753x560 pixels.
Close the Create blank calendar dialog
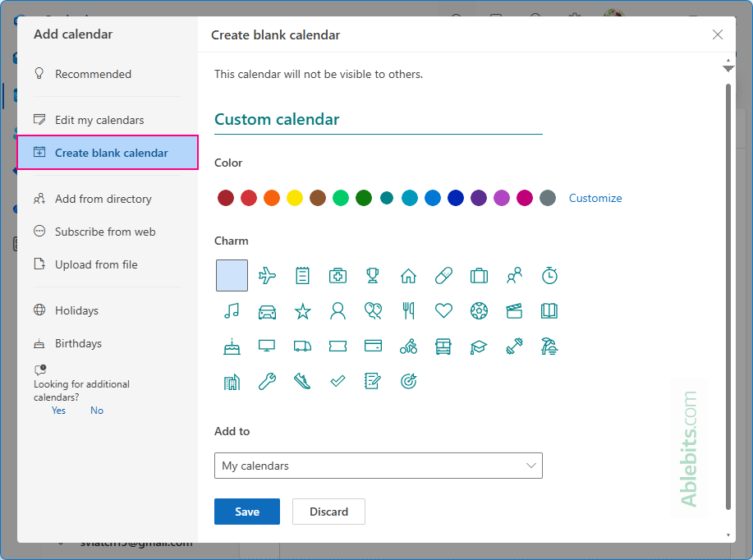pos(718,34)
